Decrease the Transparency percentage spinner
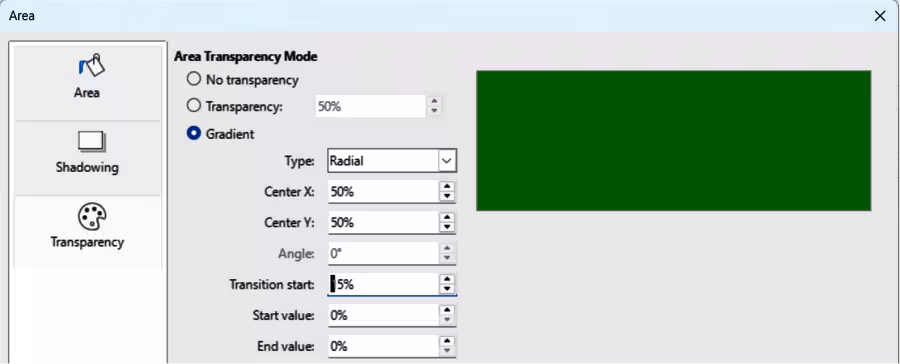The height and width of the screenshot is (364, 900). coord(435,111)
